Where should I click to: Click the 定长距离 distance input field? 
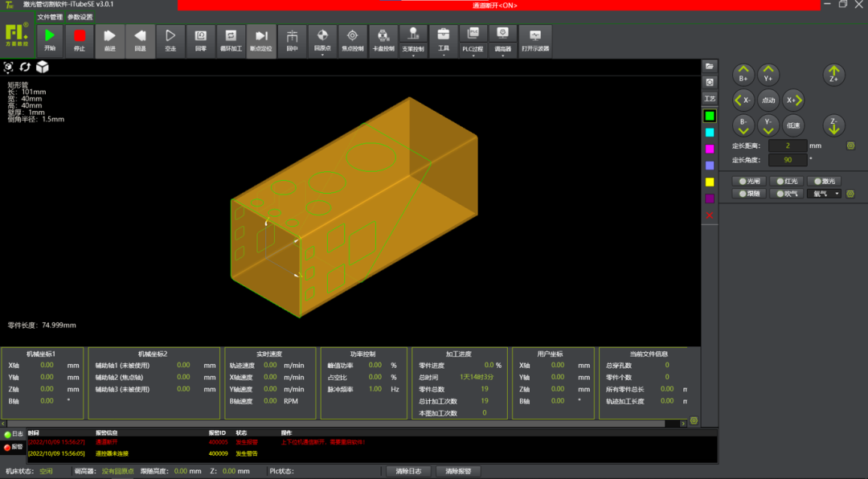coord(788,145)
